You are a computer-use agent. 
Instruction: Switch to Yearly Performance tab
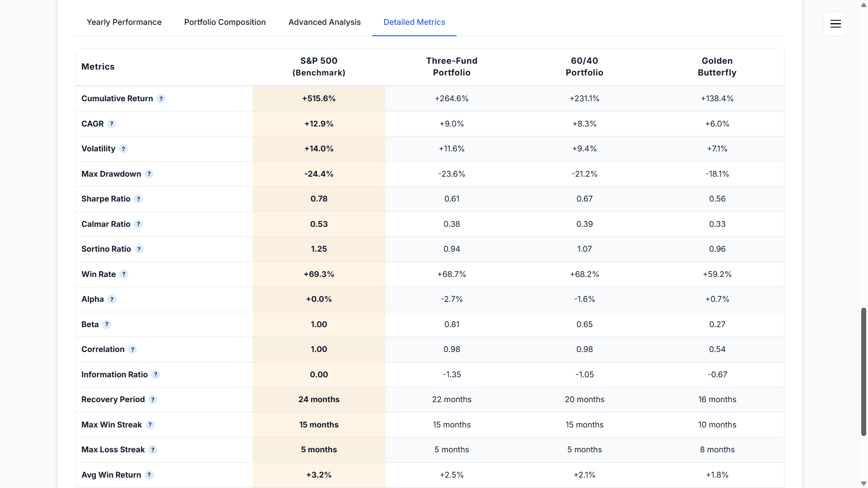(x=124, y=22)
